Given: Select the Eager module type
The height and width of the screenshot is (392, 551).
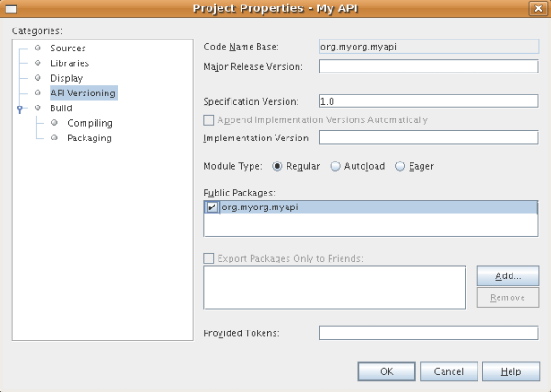Looking at the screenshot, I should pos(399,166).
